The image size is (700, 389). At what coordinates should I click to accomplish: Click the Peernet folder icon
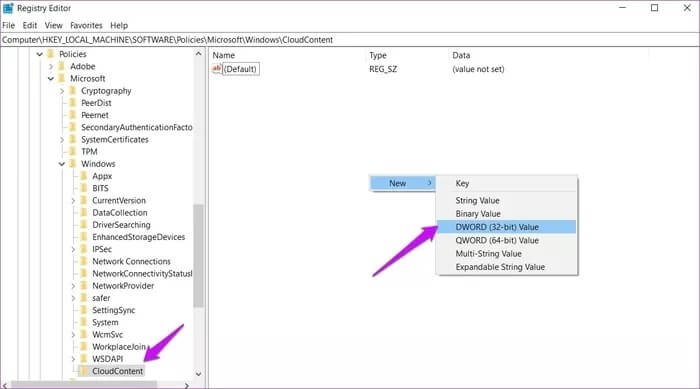click(73, 115)
